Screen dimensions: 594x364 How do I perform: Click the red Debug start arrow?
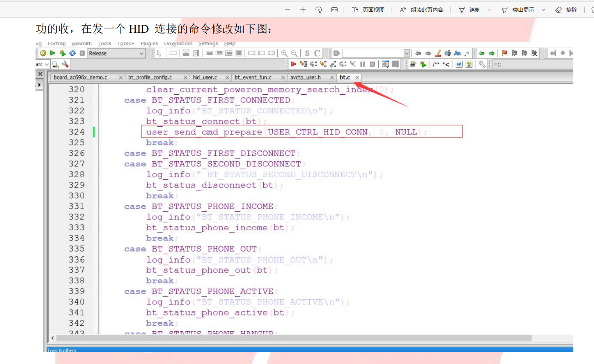[x=294, y=64]
